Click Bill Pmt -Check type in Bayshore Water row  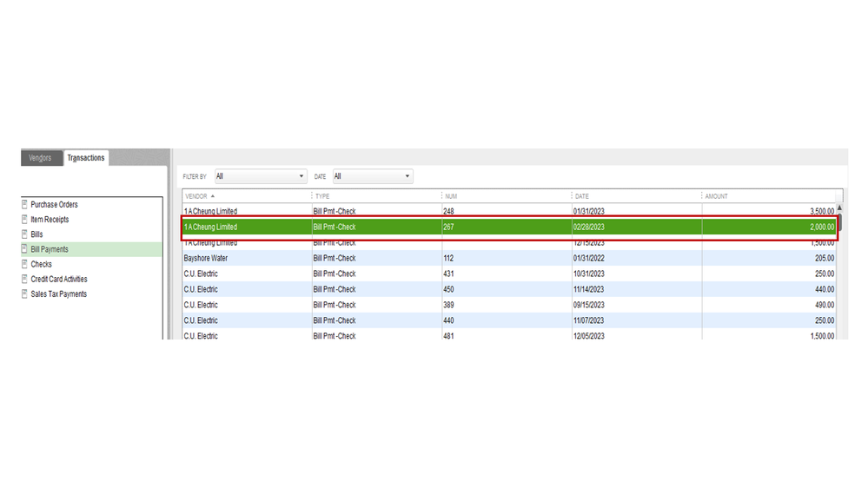click(335, 259)
